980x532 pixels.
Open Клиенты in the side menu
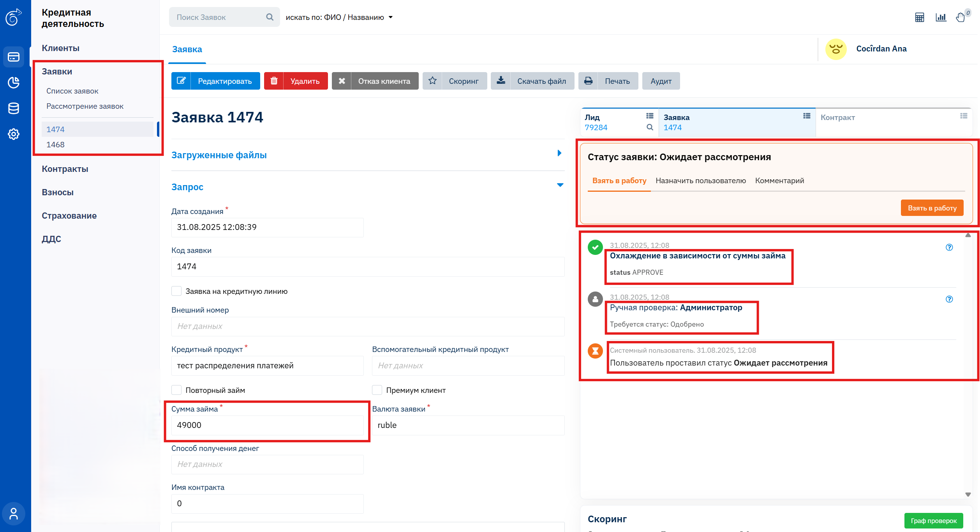tap(61, 48)
